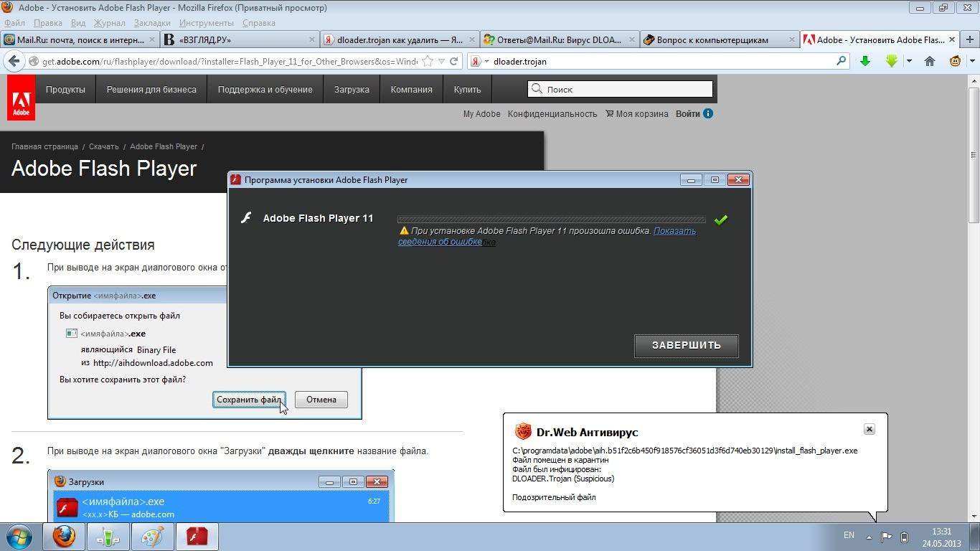980x551 pixels.
Task: Click the Скачать breadcrumb link
Action: [104, 146]
